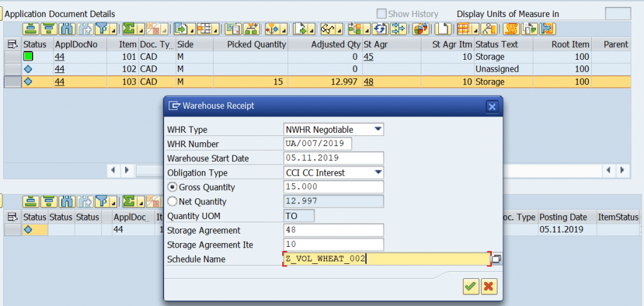Screen dimensions: 644x306
Task: Click the Choose Layout grid icon in the upper toolbar
Action: tap(204, 29)
